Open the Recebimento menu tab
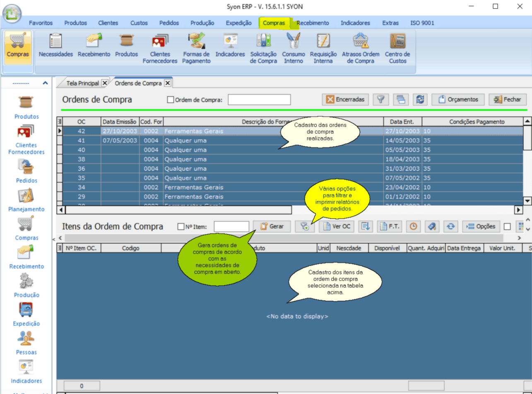 [313, 23]
